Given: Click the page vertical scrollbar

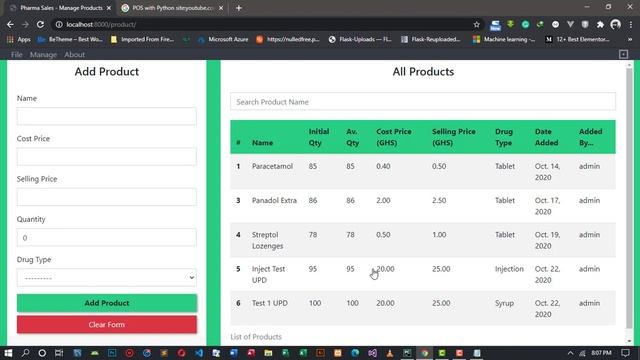Looking at the screenshot, I should [x=629, y=198].
